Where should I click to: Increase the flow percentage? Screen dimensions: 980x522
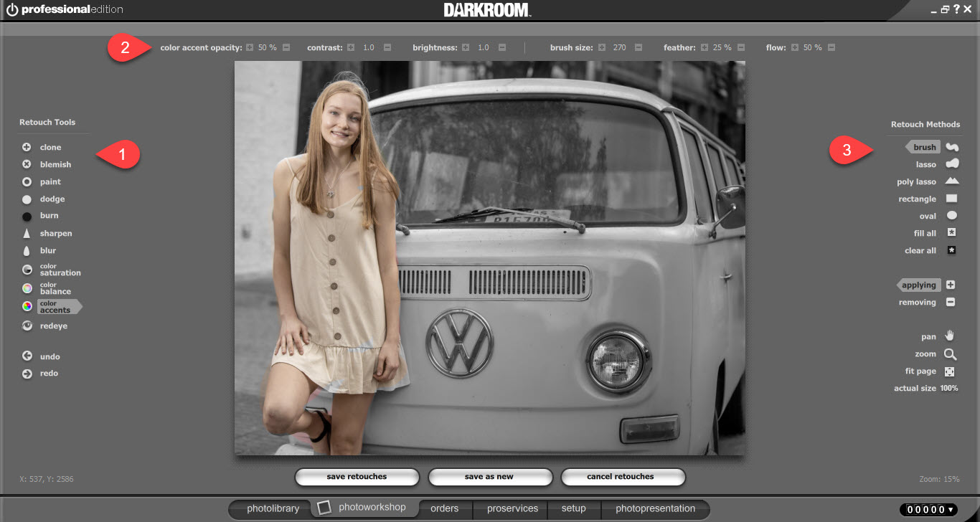795,47
